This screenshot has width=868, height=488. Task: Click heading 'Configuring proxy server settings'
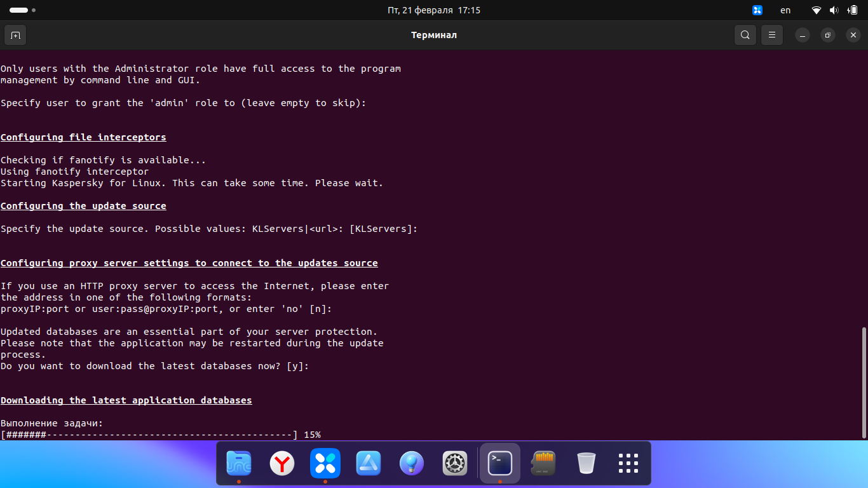pyautogui.click(x=189, y=263)
